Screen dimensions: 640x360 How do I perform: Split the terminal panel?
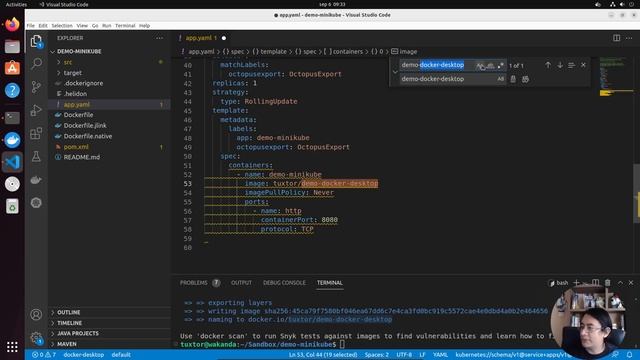596,282
